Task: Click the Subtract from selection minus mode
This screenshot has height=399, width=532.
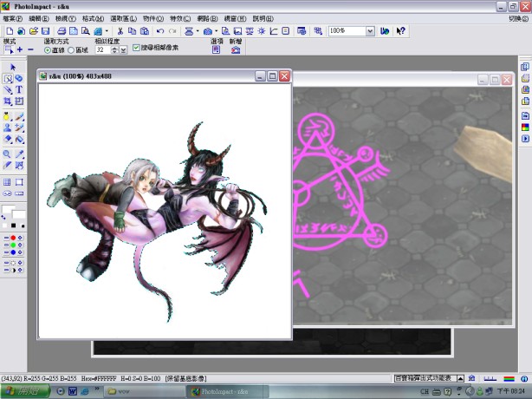Action: pos(30,50)
